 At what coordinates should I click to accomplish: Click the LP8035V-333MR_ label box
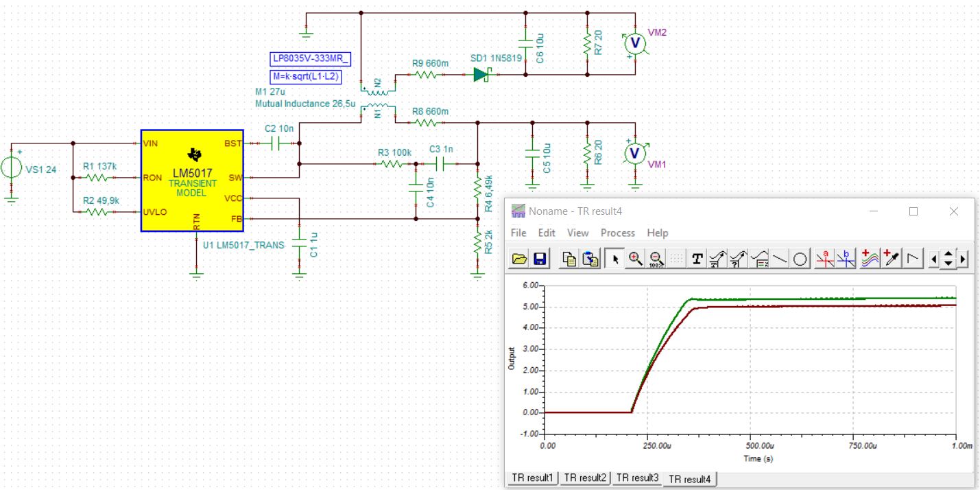point(311,59)
